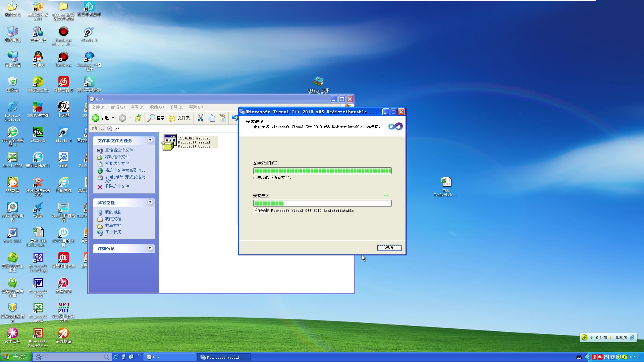This screenshot has width=644, height=362.
Task: Open Office XP archive icon on desktop
Action: [318, 85]
